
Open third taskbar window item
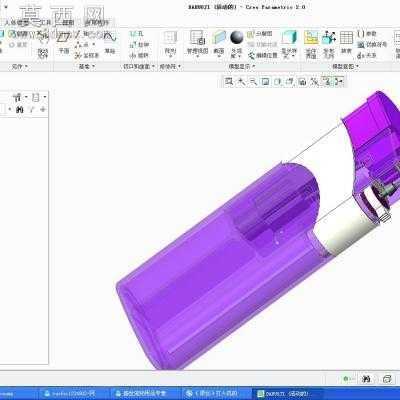(216, 394)
